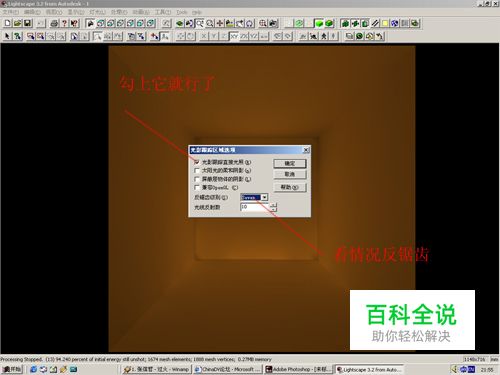This screenshot has width=500, height=375.
Task: Pick the query select arrow-question tool
Action: click(17, 36)
